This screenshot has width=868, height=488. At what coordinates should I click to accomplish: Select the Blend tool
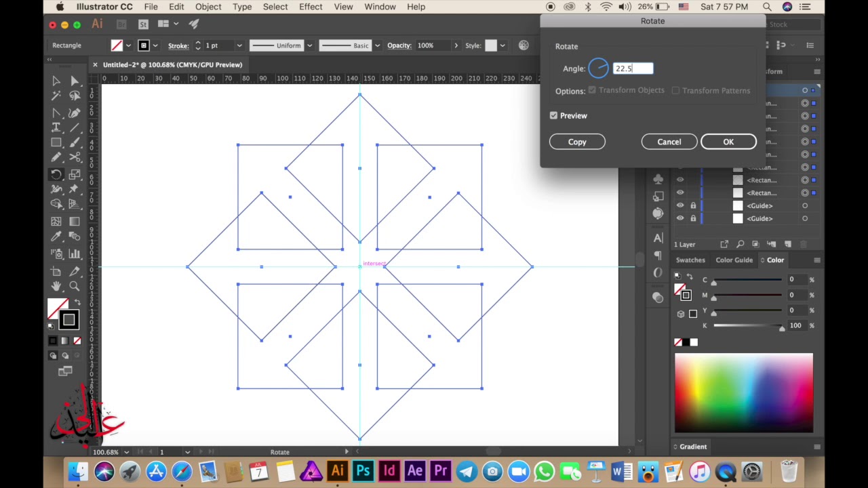tap(75, 237)
